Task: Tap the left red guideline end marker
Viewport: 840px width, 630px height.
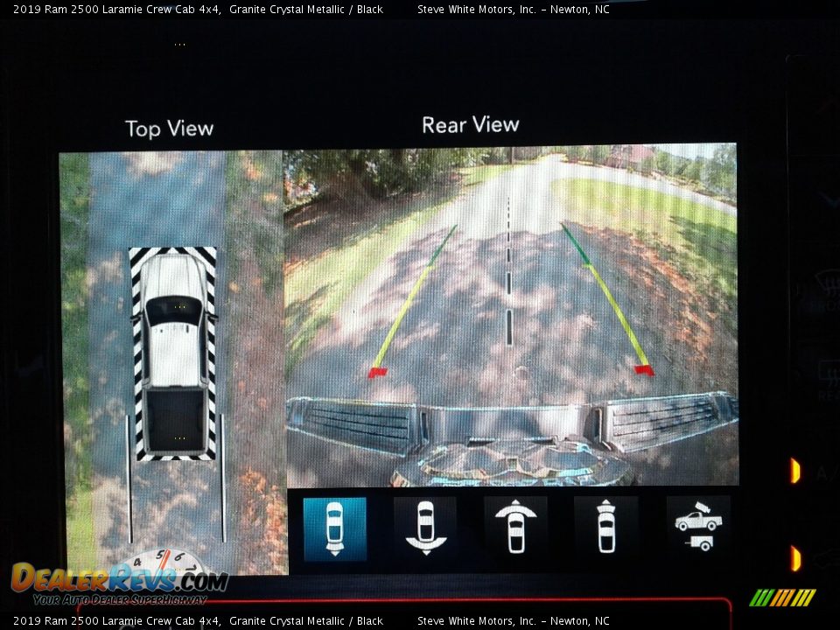Action: (377, 372)
